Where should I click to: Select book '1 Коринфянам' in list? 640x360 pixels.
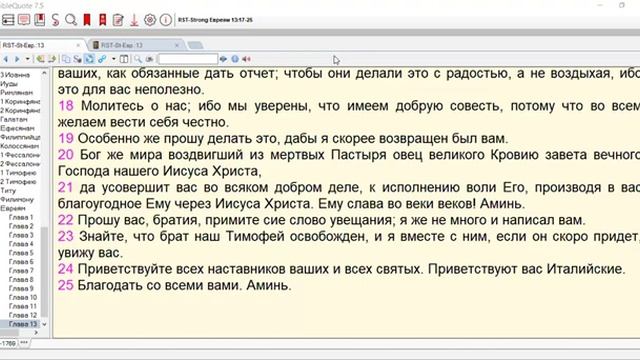click(20, 102)
